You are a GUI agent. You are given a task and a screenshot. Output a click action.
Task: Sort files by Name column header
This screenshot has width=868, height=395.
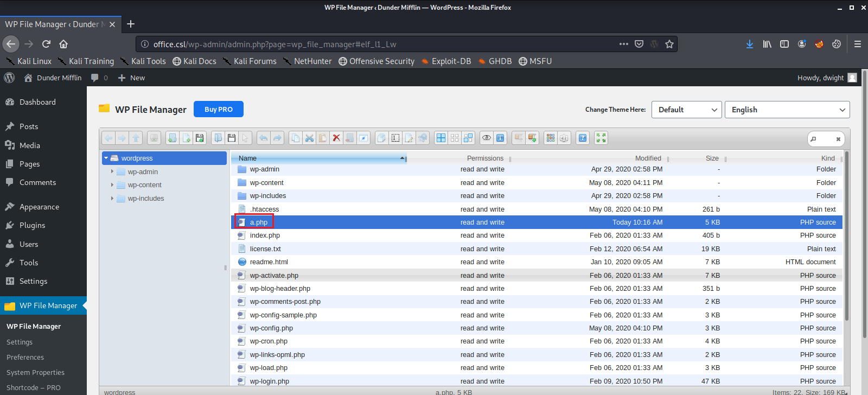318,158
